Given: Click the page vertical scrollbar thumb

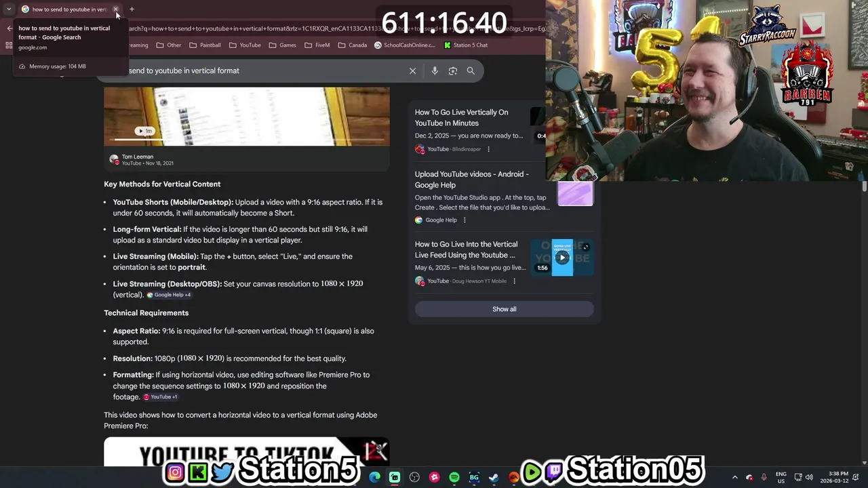Looking at the screenshot, I should 865,186.
